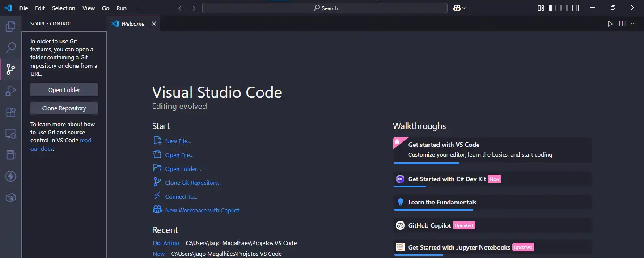Go back with the left arrow
644x258 pixels.
tap(181, 8)
